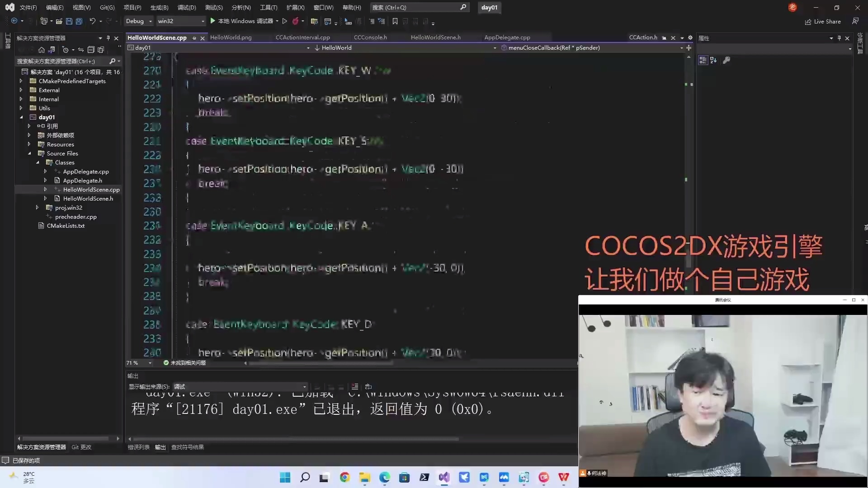
Task: Expand the proj.win32 tree node
Action: point(38,207)
